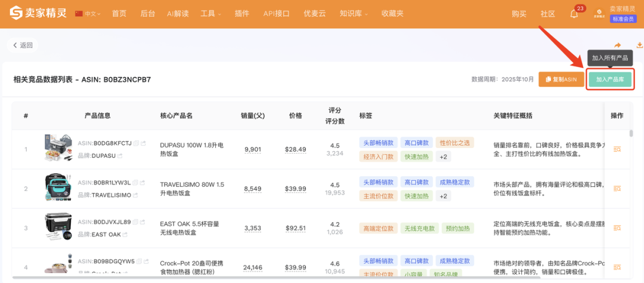Viewport: 644px width, 283px height.
Task: Expand the 工具 menu dropdown
Action: 210,14
